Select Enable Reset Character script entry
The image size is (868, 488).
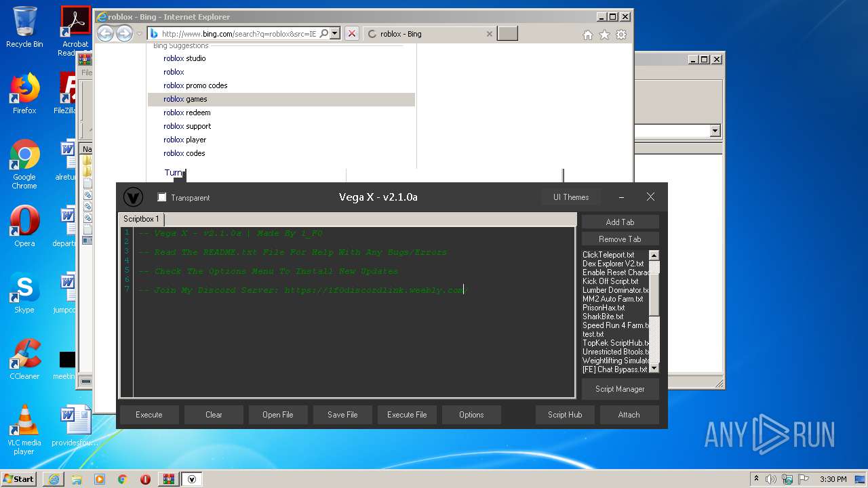tap(616, 272)
